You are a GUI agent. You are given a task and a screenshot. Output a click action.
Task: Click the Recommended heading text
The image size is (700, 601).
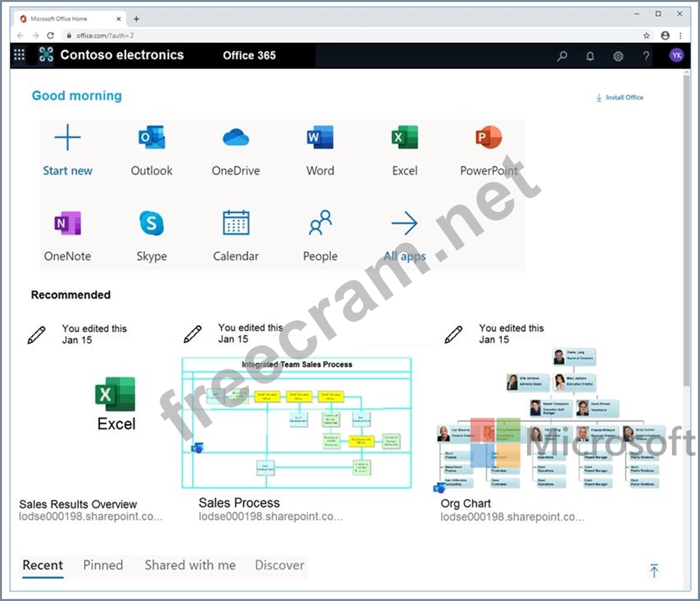click(70, 295)
